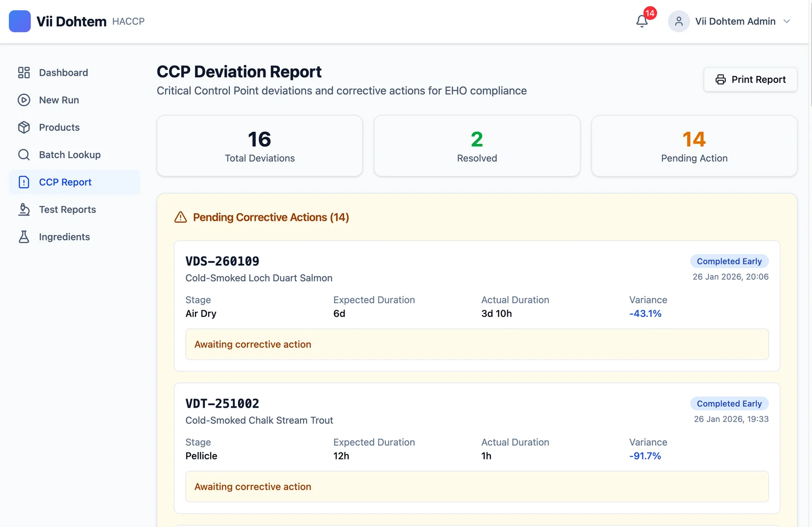Expand the Vii Dohtem Admin menu chevron
Screen dimensions: 812x527
787,21
